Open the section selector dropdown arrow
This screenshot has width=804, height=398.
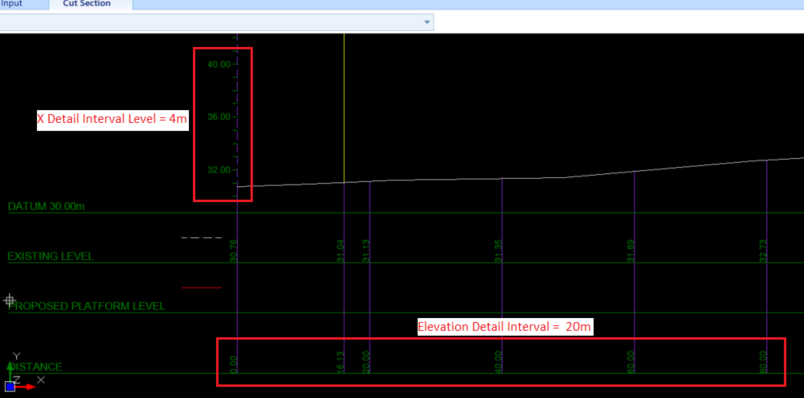coord(427,22)
